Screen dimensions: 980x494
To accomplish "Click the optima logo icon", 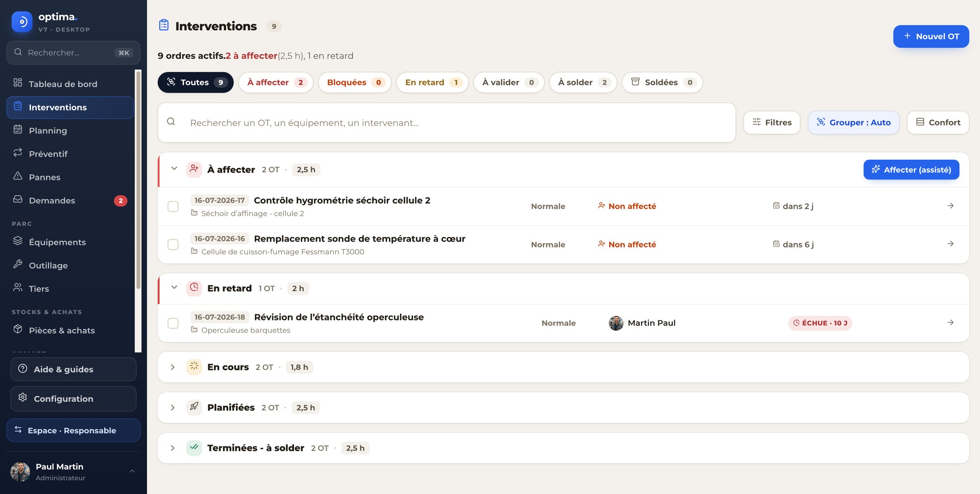I will (22, 22).
